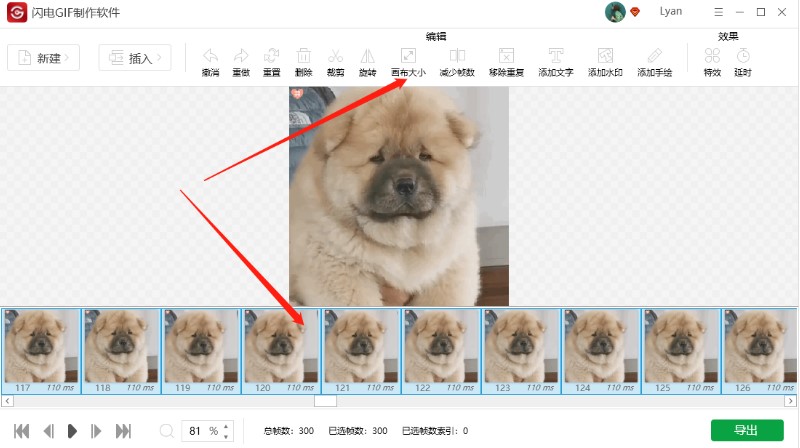Increase zoom percentage with up stepper

(226, 426)
